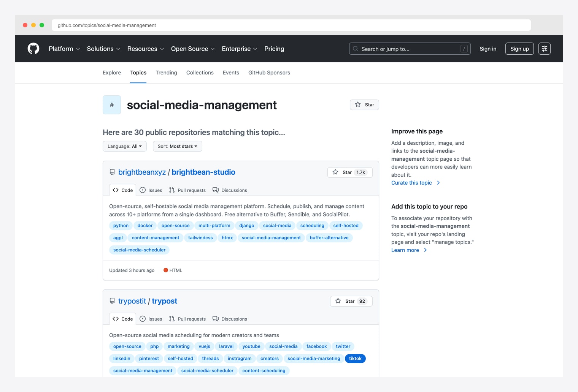Viewport: 578px width, 392px height.
Task: Star the trypost repository
Action: (x=351, y=301)
